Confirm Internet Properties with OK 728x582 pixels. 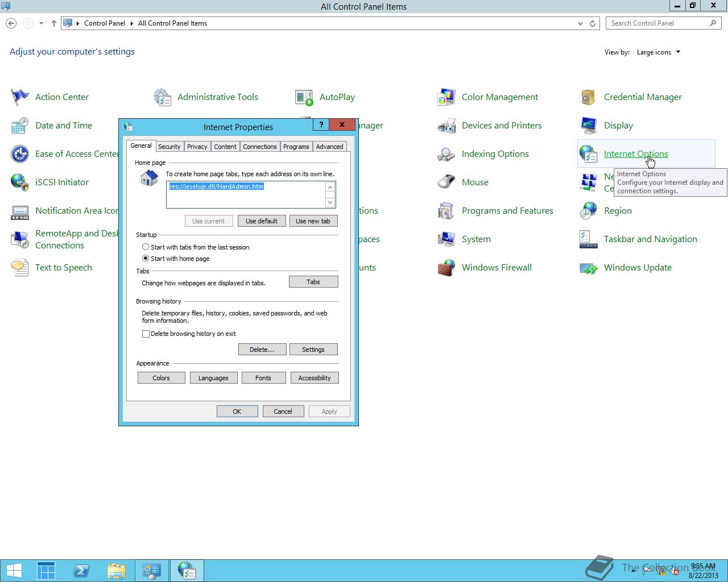tap(237, 411)
